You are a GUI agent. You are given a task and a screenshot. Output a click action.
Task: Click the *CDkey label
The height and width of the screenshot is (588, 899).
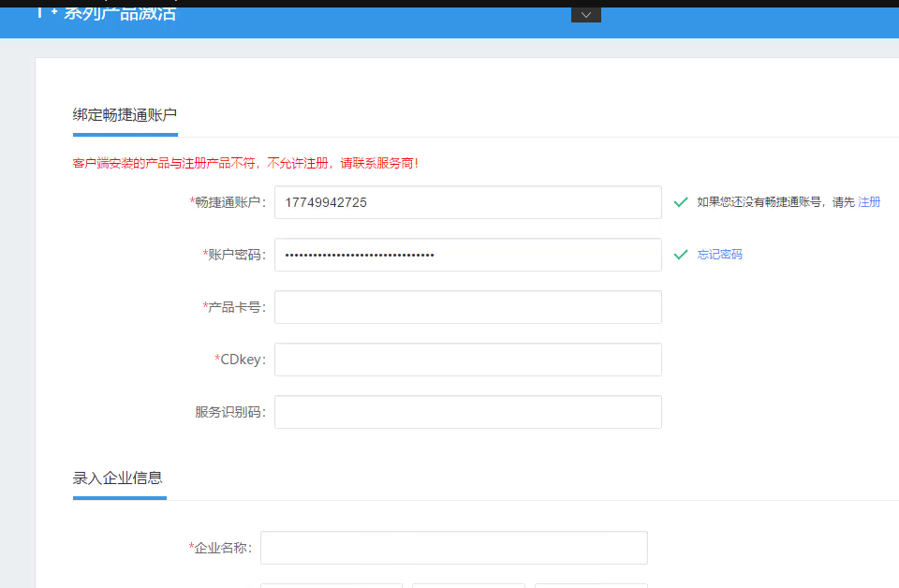241,360
